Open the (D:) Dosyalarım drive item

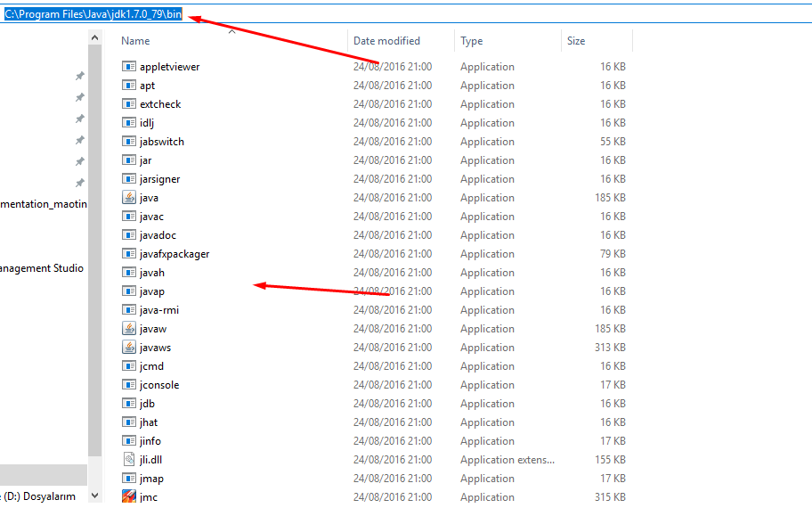38,496
